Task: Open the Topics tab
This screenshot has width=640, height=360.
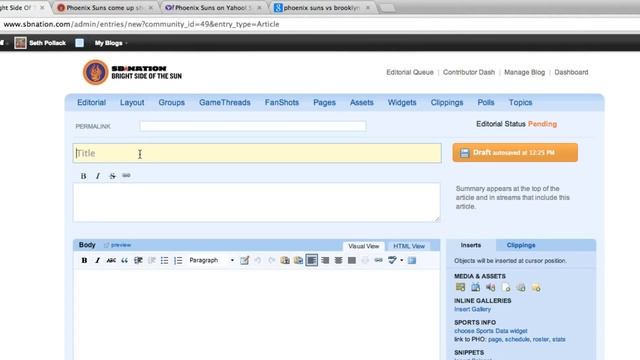Action: (x=520, y=102)
